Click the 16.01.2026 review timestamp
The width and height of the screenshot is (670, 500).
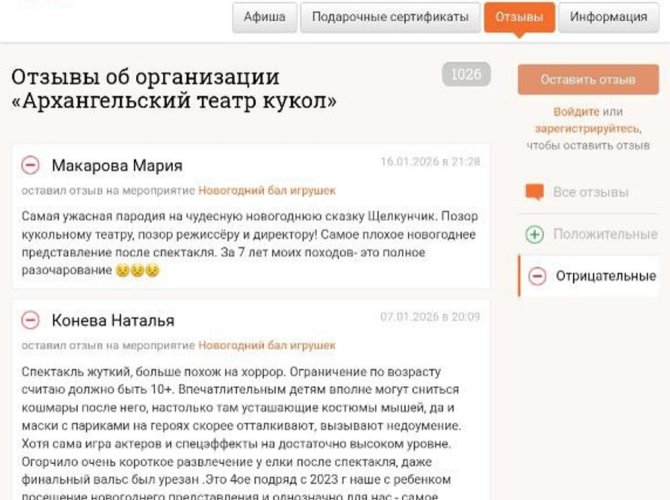(x=430, y=162)
